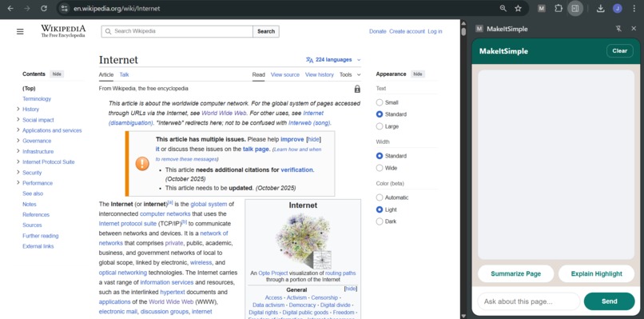
Task: Select Small text size
Action: [x=380, y=102]
